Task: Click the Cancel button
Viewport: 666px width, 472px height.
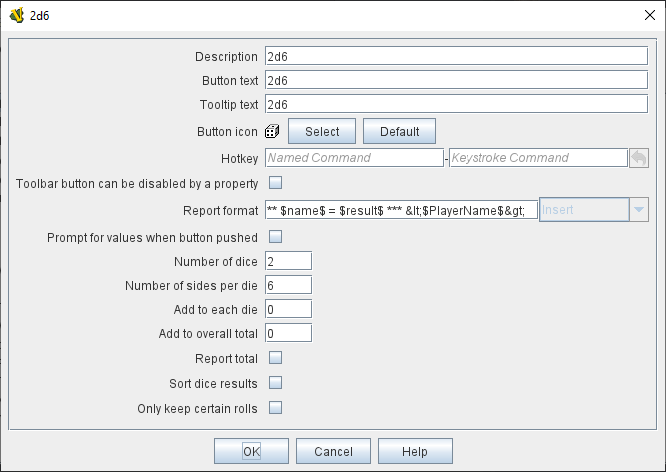Action: (333, 451)
